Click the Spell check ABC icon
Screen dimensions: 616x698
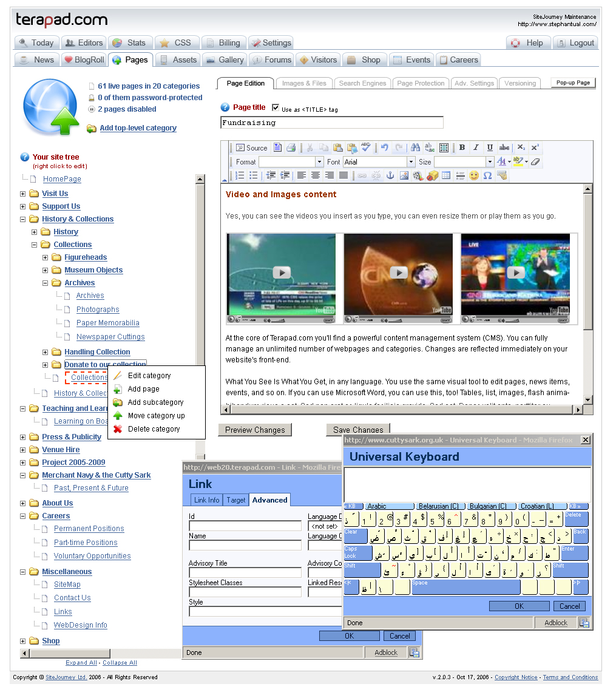point(365,147)
